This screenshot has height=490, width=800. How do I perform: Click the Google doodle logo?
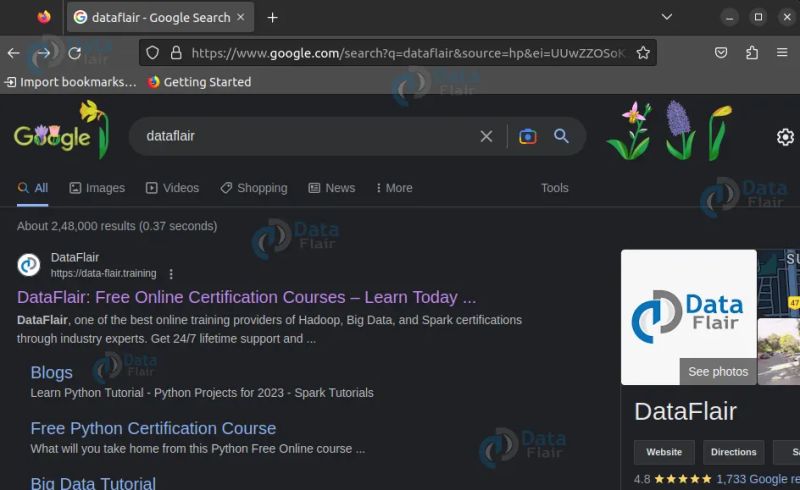[x=60, y=130]
